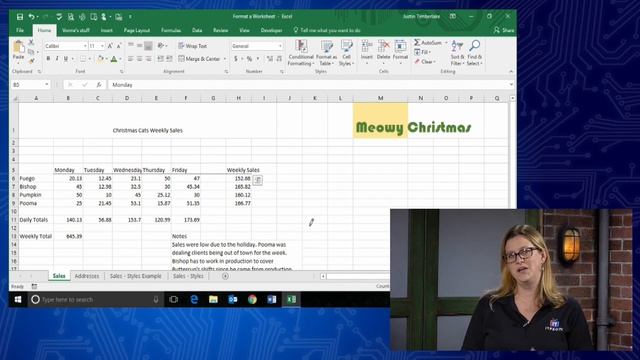The image size is (640, 360).
Task: Click the Share button
Action: (504, 30)
